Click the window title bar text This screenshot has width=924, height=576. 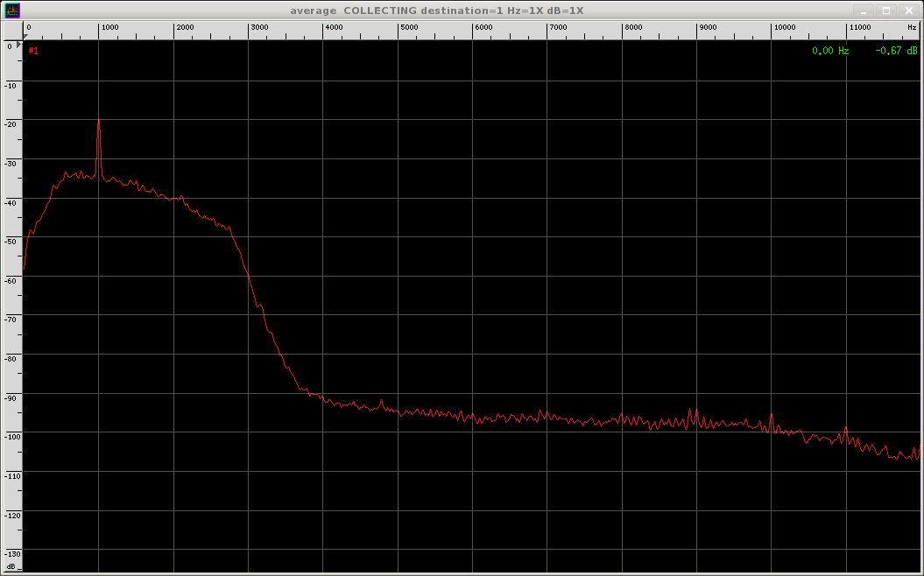pos(437,11)
